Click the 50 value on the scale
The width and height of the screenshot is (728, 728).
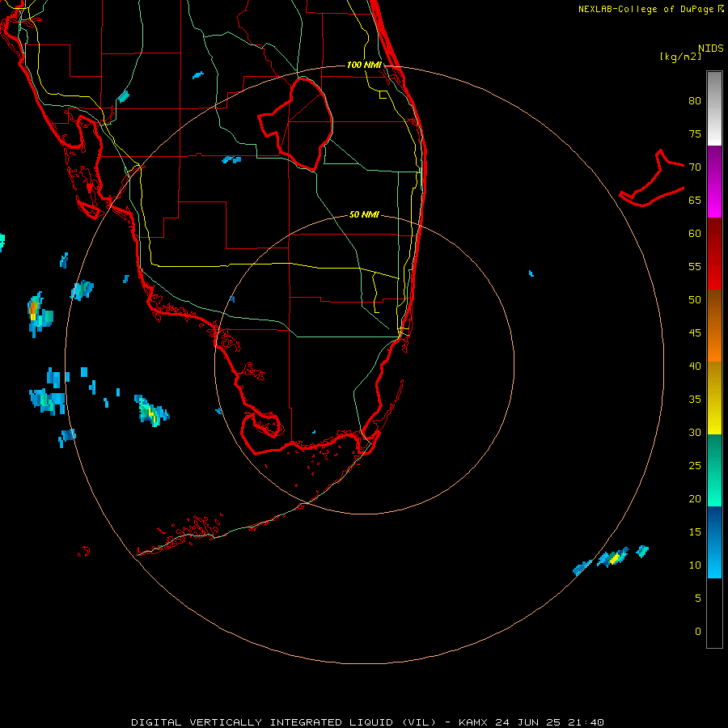[695, 299]
